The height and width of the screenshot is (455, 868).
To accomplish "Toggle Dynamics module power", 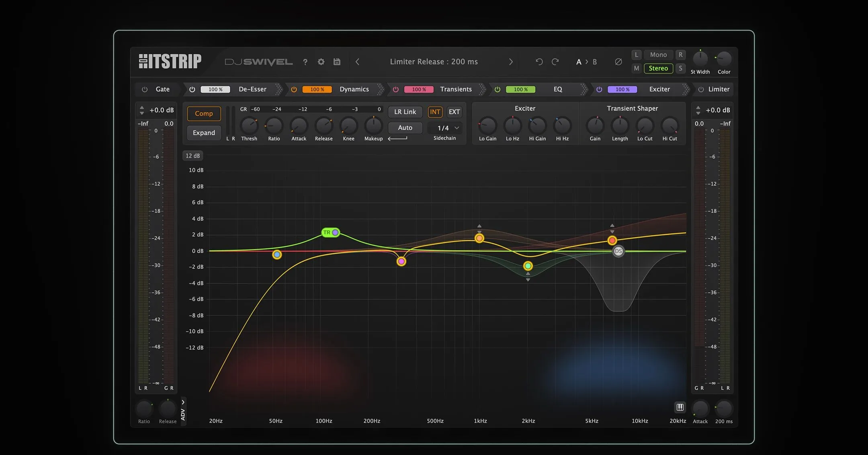I will tap(294, 89).
